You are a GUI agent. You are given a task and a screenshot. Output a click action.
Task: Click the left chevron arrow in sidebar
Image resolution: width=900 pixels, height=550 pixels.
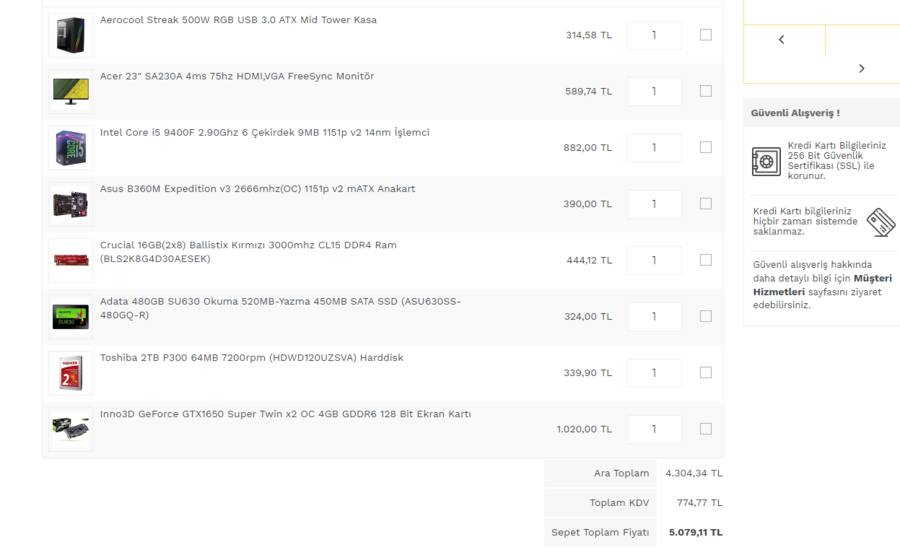tap(781, 40)
